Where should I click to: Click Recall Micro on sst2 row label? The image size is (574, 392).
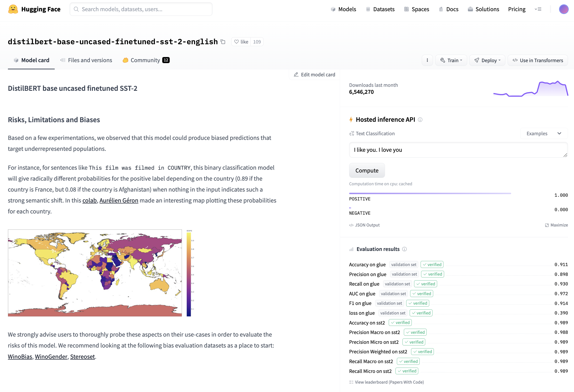click(x=370, y=371)
